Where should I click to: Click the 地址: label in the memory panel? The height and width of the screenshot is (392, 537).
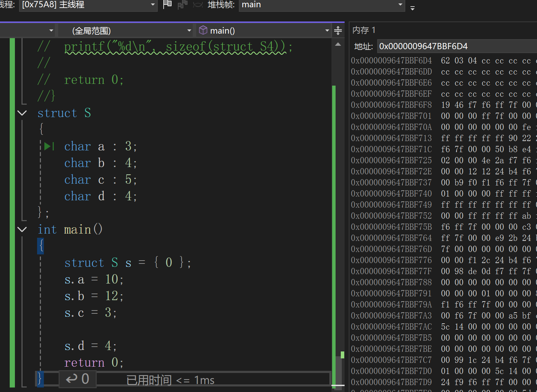point(363,46)
